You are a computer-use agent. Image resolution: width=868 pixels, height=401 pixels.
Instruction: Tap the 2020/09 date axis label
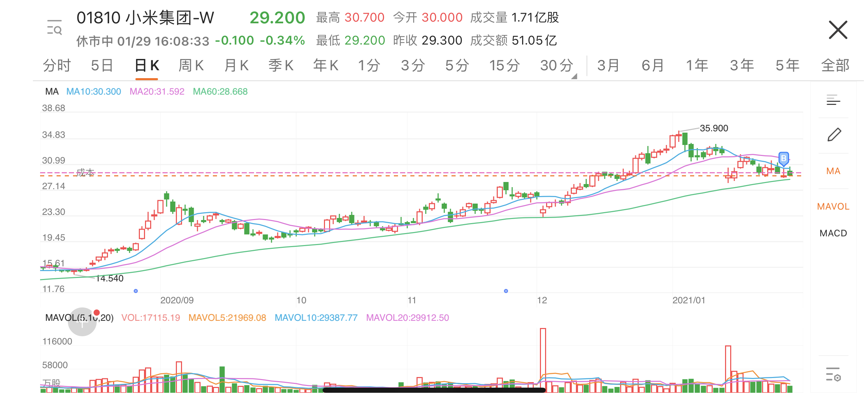click(177, 300)
